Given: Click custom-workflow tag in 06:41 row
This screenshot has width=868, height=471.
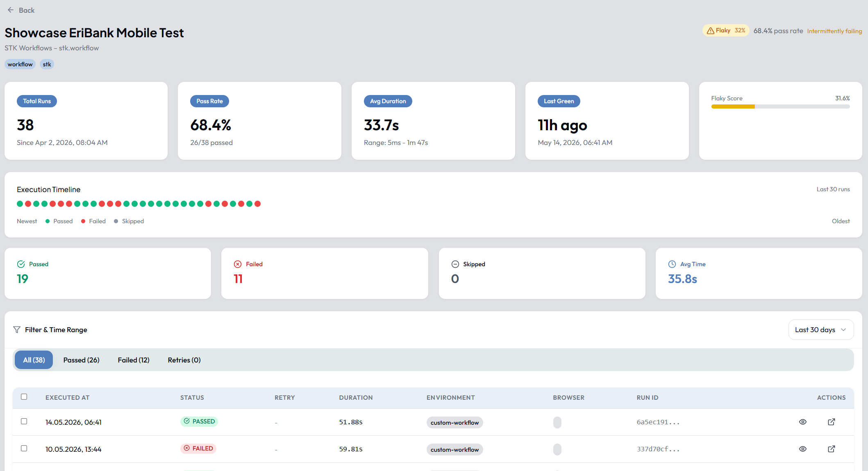Looking at the screenshot, I should [x=454, y=422].
